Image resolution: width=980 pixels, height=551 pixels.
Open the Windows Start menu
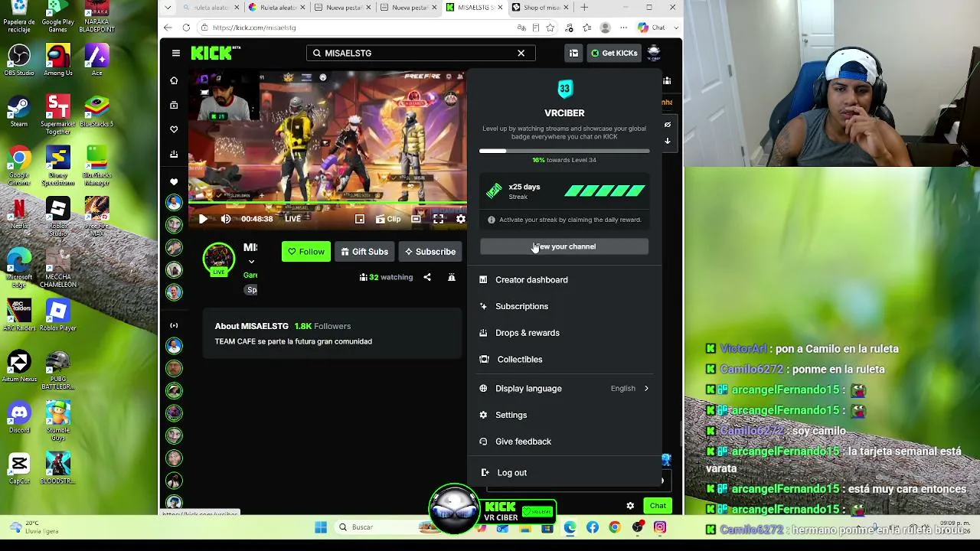click(x=321, y=527)
